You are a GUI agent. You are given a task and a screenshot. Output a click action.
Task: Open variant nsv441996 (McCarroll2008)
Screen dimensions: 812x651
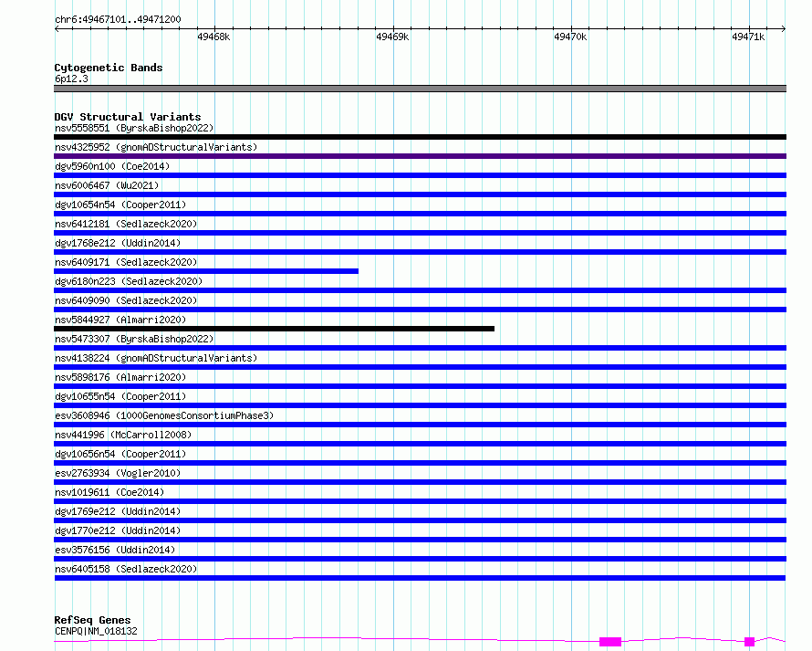click(123, 435)
